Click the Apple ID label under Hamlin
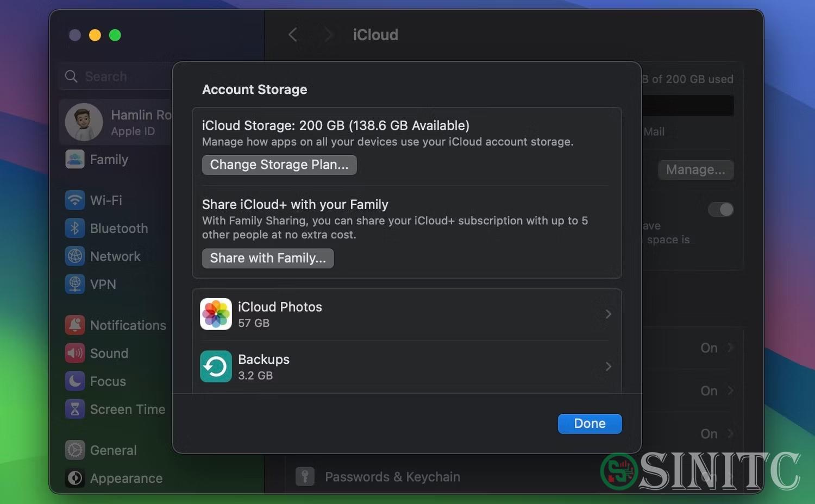The height and width of the screenshot is (504, 815). point(133,131)
